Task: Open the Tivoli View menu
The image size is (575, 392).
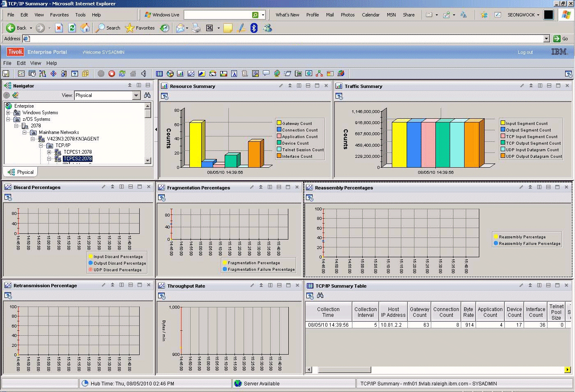Action: tap(36, 63)
